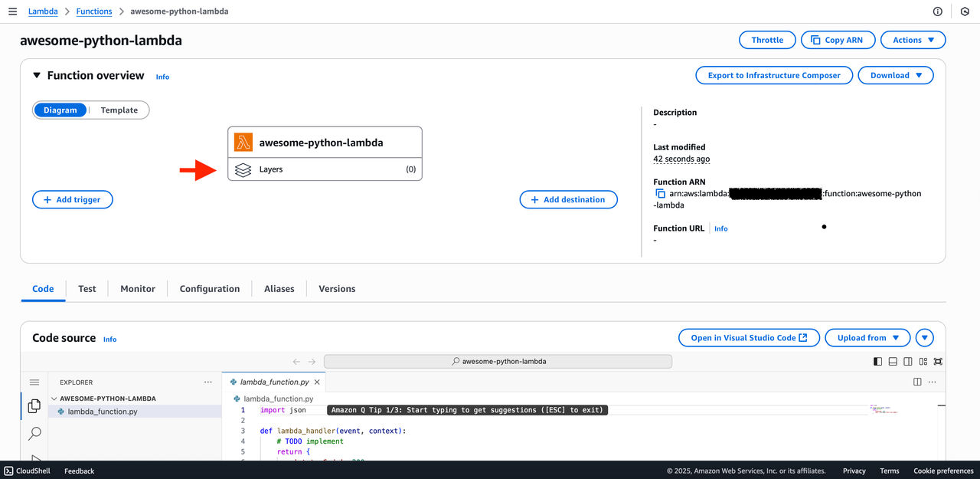Go to Lambda breadcrumb link
Viewport: 980px width, 479px height.
click(43, 11)
